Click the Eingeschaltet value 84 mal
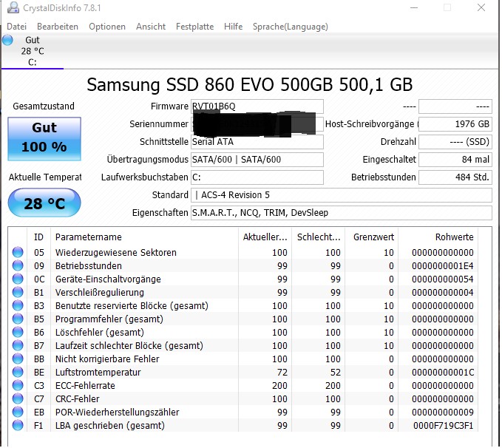This screenshot has height=448, width=502. pos(455,160)
